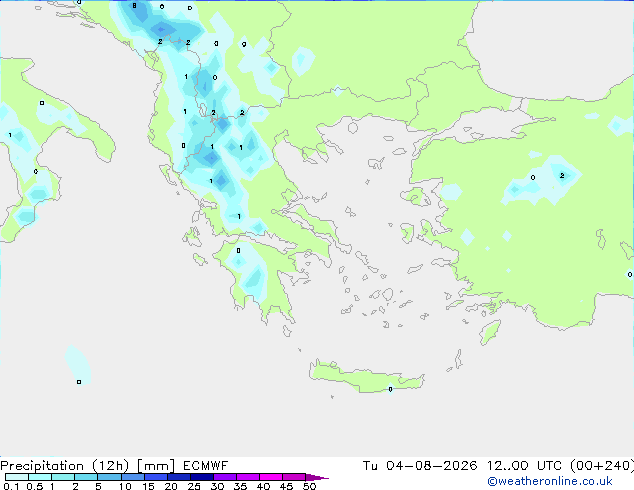Select the 2–5 mm legend color box
Viewport: 634px width, 490px height.
click(86, 477)
